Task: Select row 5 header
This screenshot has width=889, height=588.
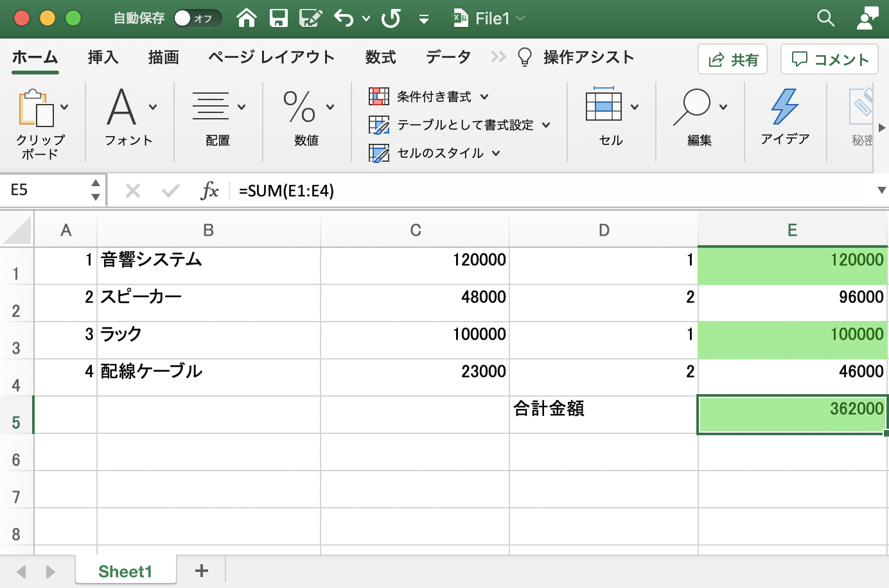Action: 16,415
